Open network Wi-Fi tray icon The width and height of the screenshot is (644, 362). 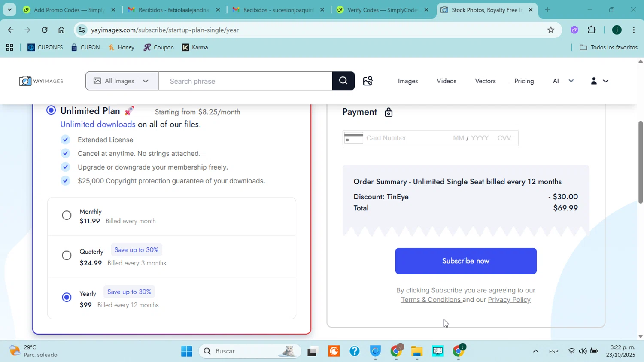pyautogui.click(x=571, y=351)
